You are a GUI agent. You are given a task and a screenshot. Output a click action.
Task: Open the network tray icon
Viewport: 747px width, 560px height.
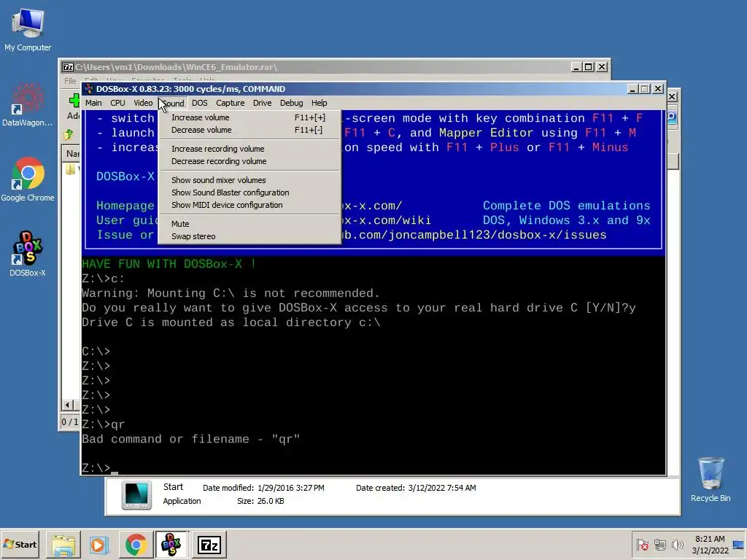[x=659, y=545]
